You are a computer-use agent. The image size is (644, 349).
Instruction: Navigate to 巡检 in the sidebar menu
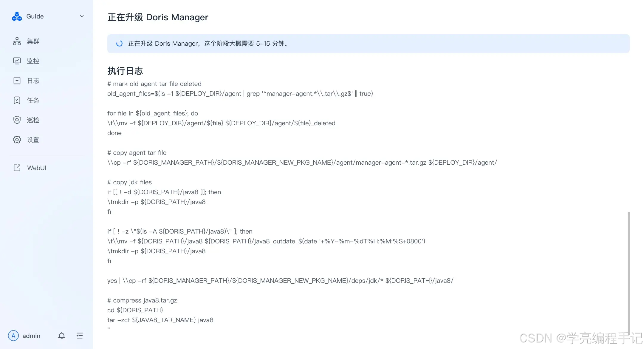[x=33, y=120]
